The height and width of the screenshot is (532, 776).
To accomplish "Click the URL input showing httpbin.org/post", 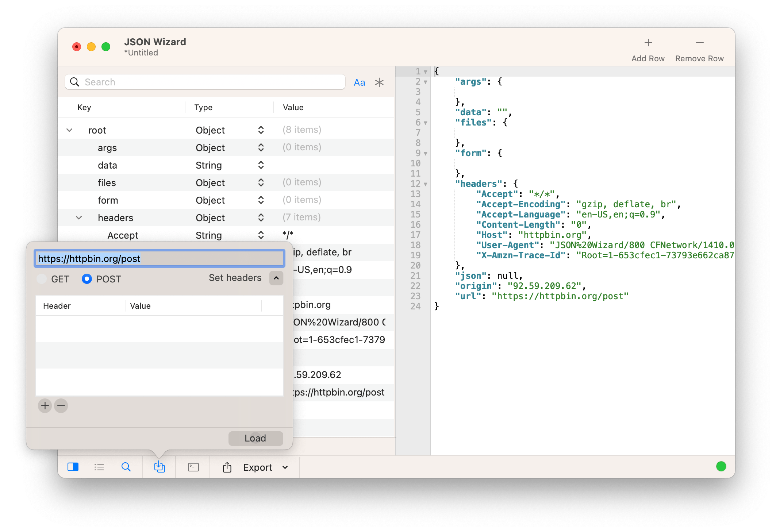I will [x=160, y=258].
